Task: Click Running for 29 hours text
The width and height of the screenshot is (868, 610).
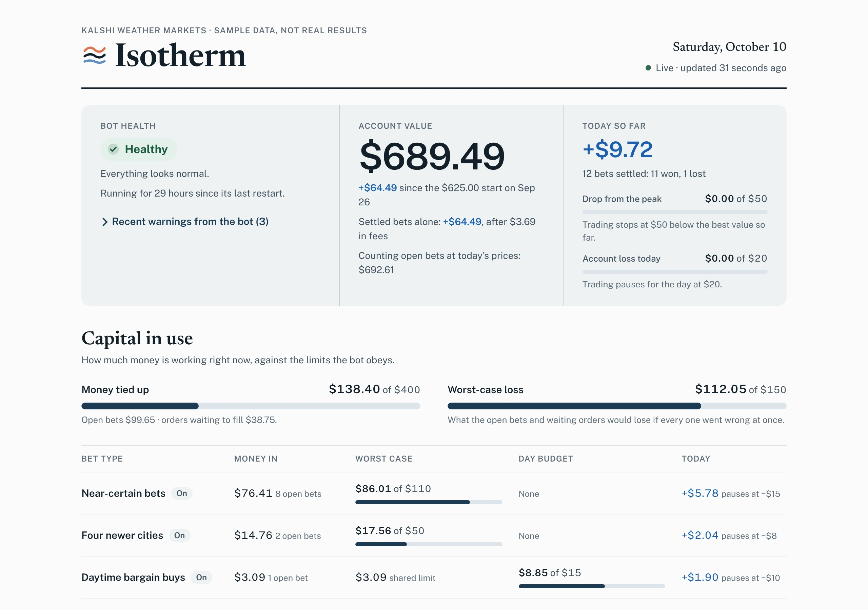Action: (x=193, y=193)
